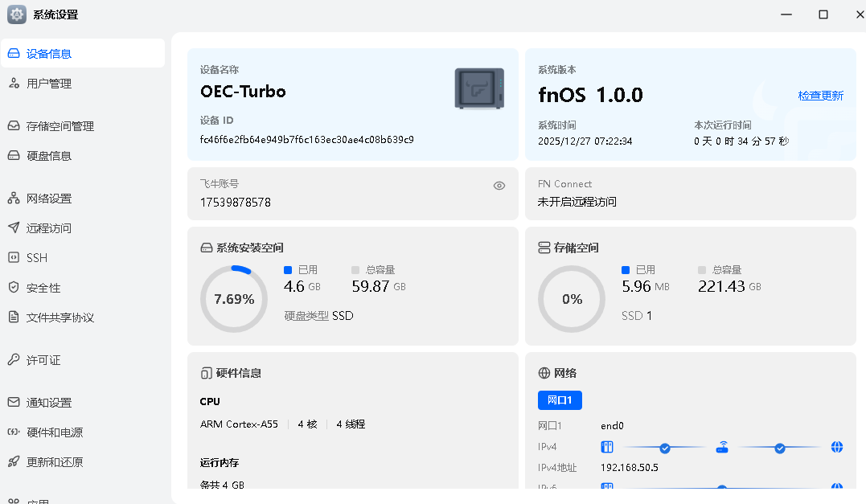This screenshot has height=504, width=866.
Task: Click the 硬件信息 chip icon
Action: 207,373
